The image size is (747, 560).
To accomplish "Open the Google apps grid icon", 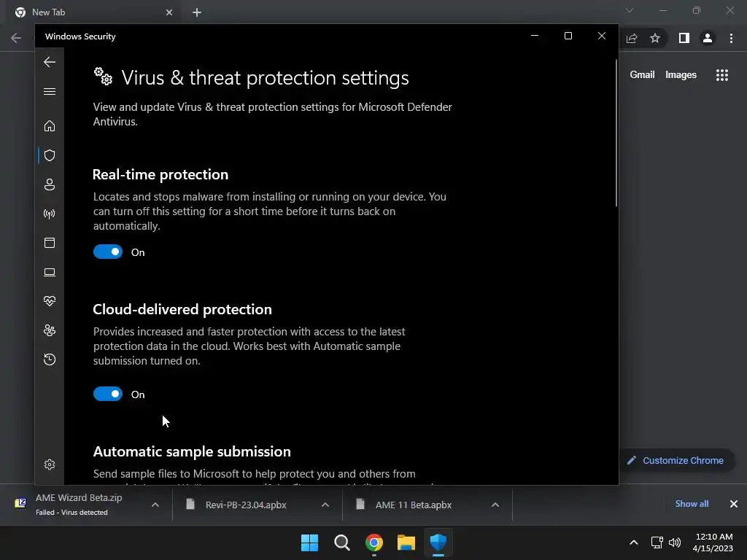I will pyautogui.click(x=721, y=75).
